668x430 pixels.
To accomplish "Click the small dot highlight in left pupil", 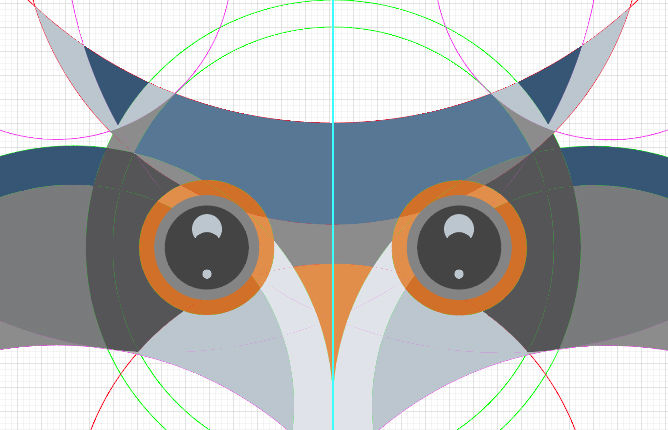I will [x=207, y=273].
